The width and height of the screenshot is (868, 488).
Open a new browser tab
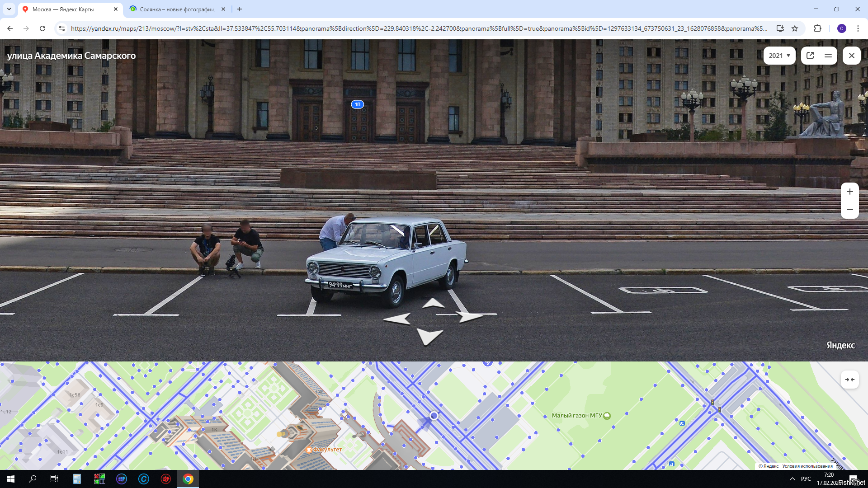(x=240, y=9)
